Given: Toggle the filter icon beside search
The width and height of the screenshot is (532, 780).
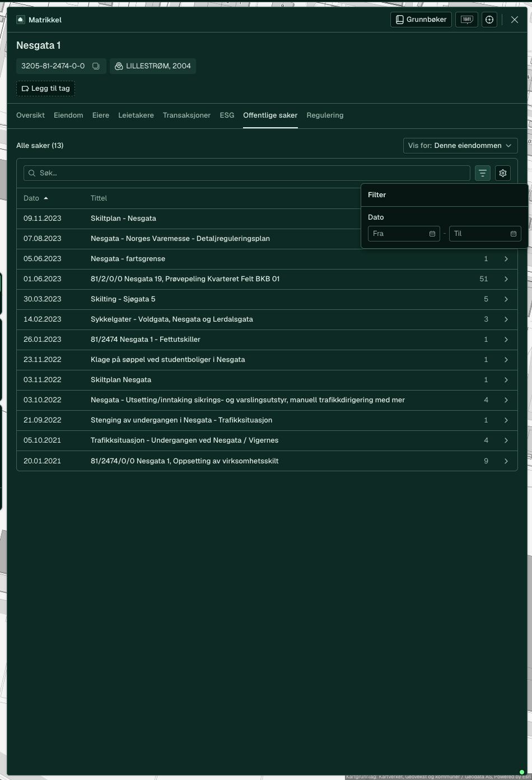Looking at the screenshot, I should coord(483,173).
